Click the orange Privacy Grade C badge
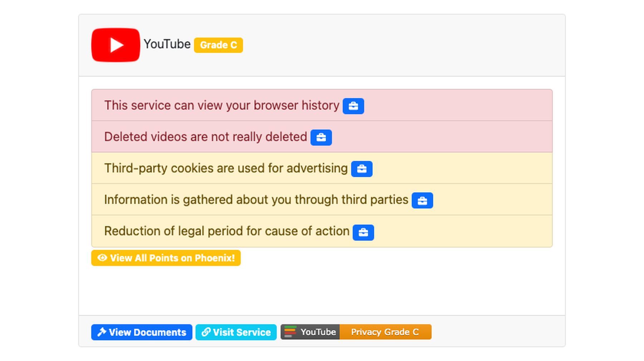644x361 pixels. click(385, 332)
